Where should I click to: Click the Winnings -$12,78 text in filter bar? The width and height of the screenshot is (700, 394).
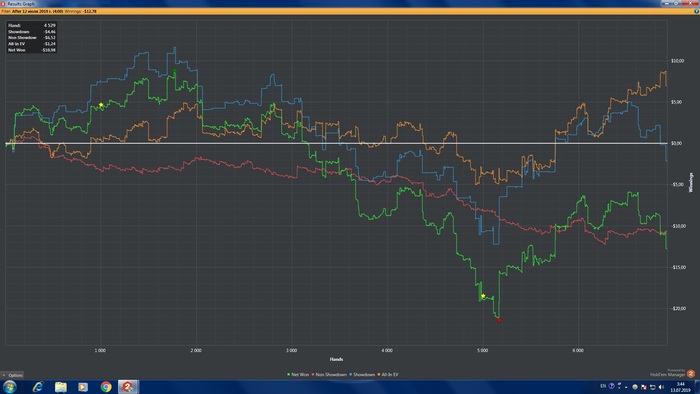[80, 11]
